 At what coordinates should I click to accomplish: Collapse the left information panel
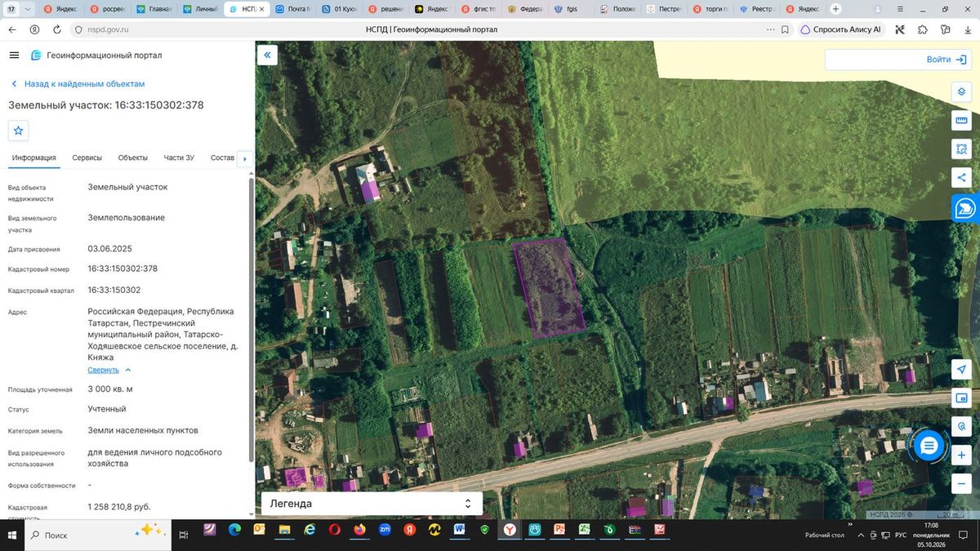click(x=267, y=55)
